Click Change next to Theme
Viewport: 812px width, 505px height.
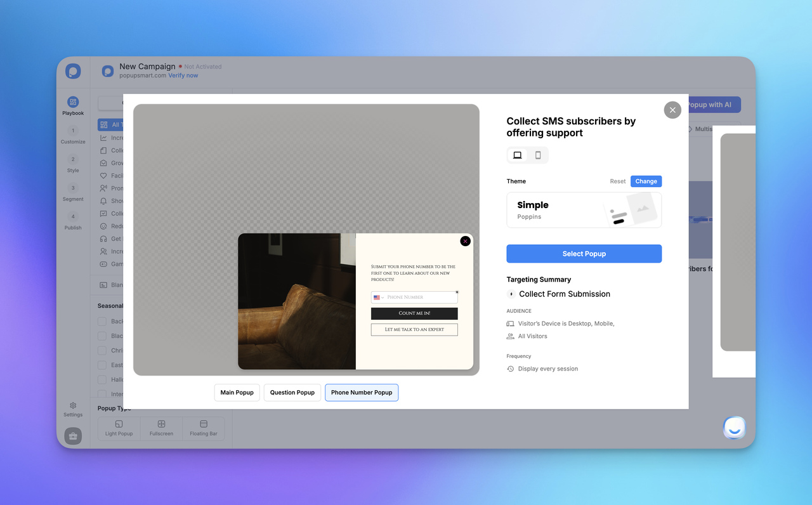(646, 181)
